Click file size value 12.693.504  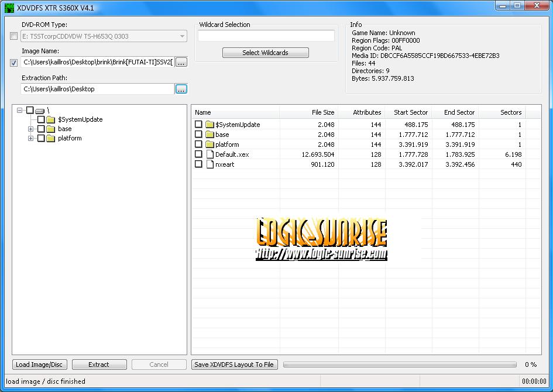point(318,154)
